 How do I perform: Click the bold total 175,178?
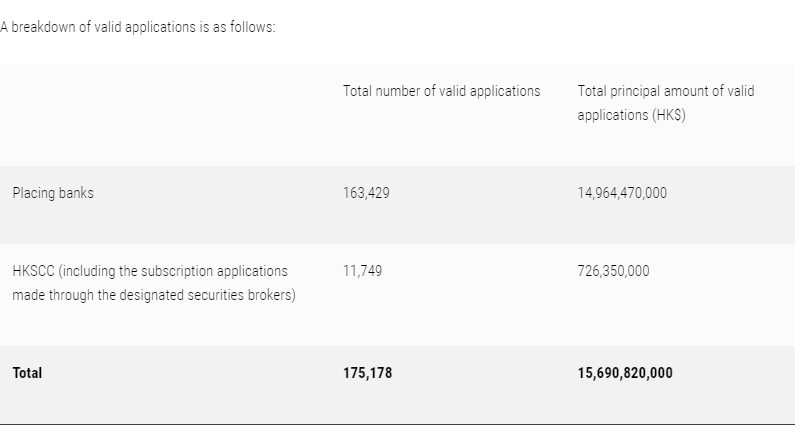[x=367, y=373]
